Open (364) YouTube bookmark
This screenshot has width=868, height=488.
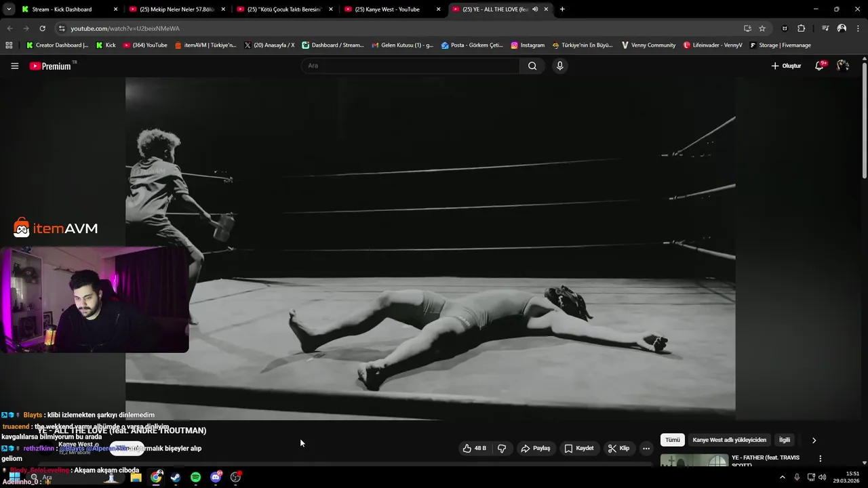pyautogui.click(x=145, y=45)
